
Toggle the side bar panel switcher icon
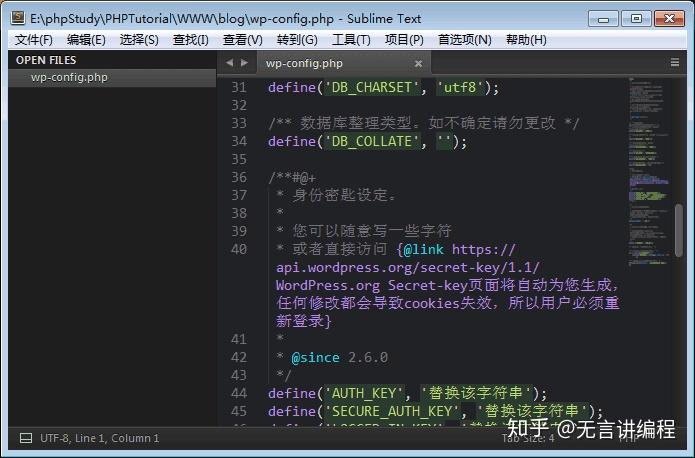coord(26,438)
